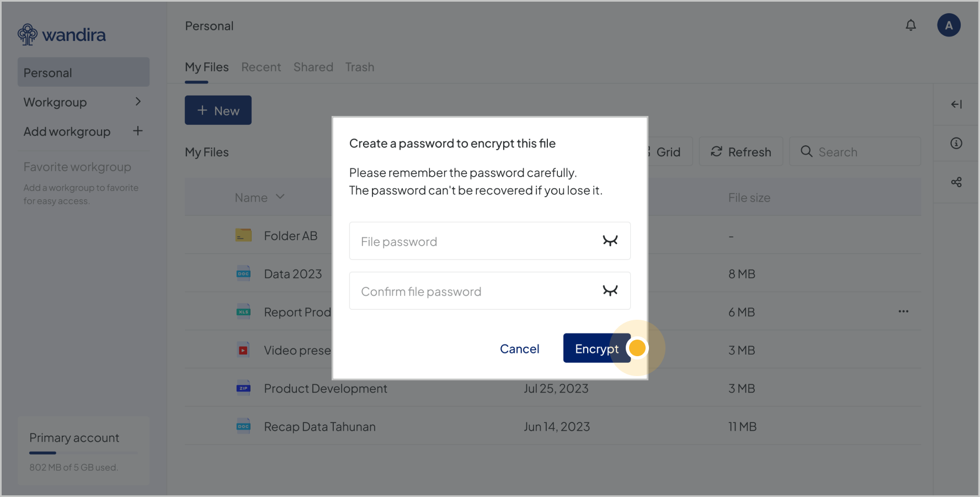The width and height of the screenshot is (980, 497).
Task: Open the three-dot menu for Report row
Action: point(903,311)
